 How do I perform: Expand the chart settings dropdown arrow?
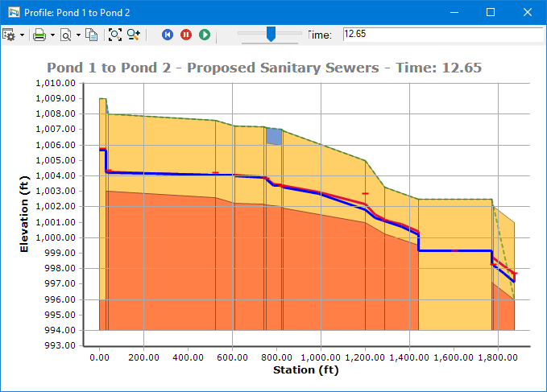pyautogui.click(x=22, y=35)
